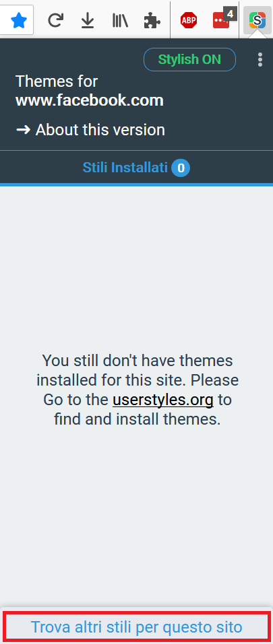The height and width of the screenshot is (644, 273).
Task: Click Trova altri stili per questo sito
Action: pos(136,627)
